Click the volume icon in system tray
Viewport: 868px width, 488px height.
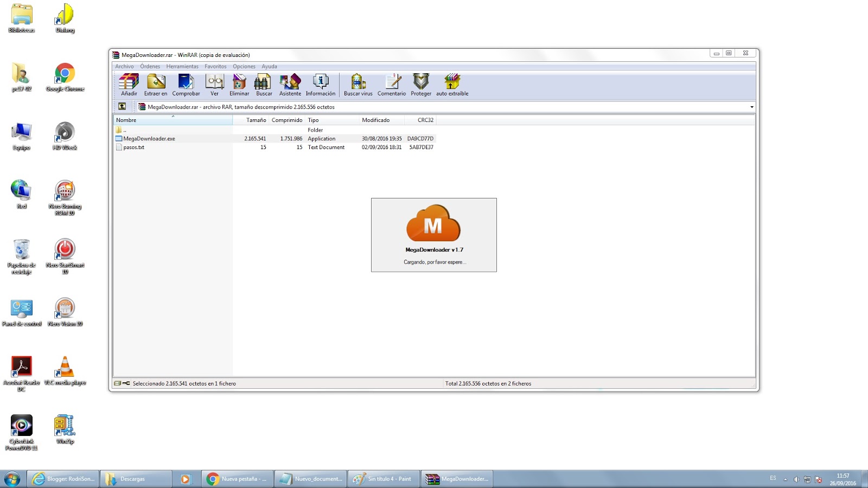(796, 479)
